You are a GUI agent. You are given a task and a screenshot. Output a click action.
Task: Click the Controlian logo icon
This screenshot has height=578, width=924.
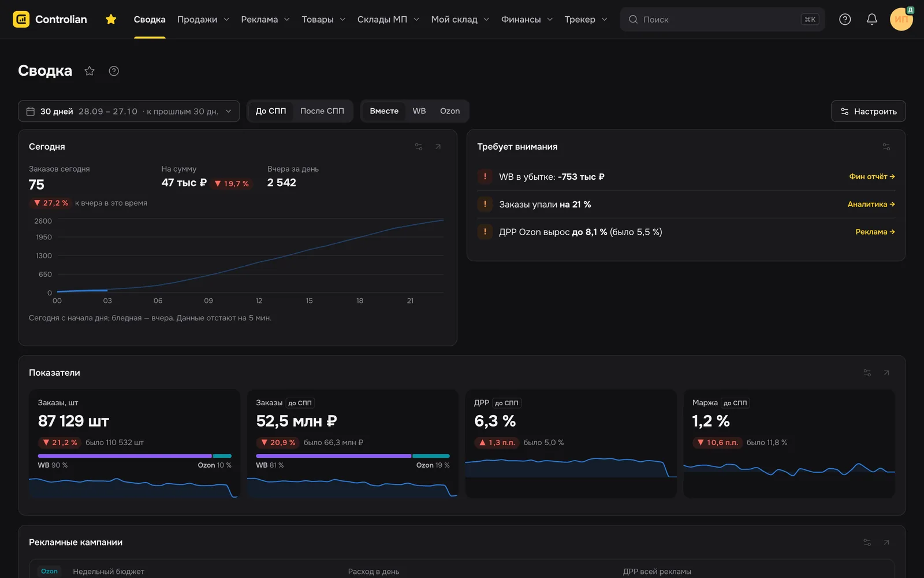(x=21, y=19)
